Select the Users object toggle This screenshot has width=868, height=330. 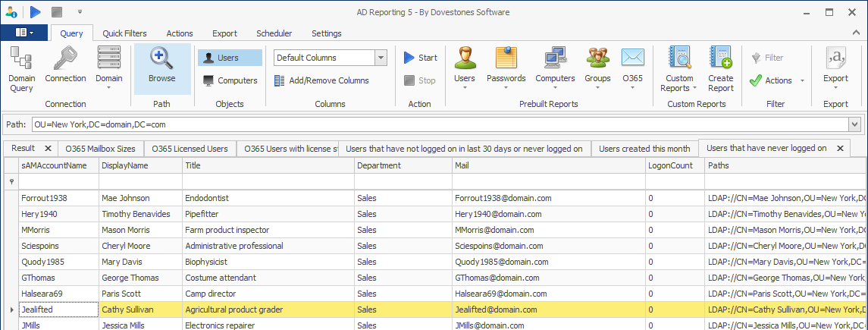pyautogui.click(x=230, y=58)
